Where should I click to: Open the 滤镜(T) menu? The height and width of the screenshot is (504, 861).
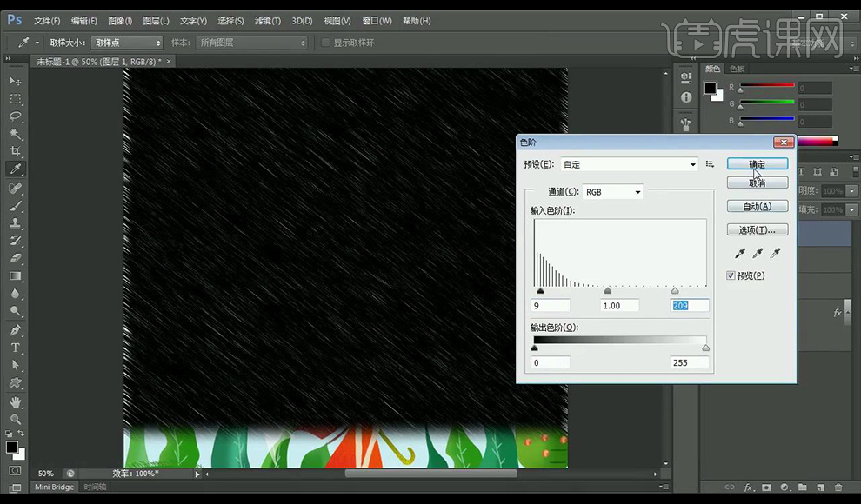[268, 20]
